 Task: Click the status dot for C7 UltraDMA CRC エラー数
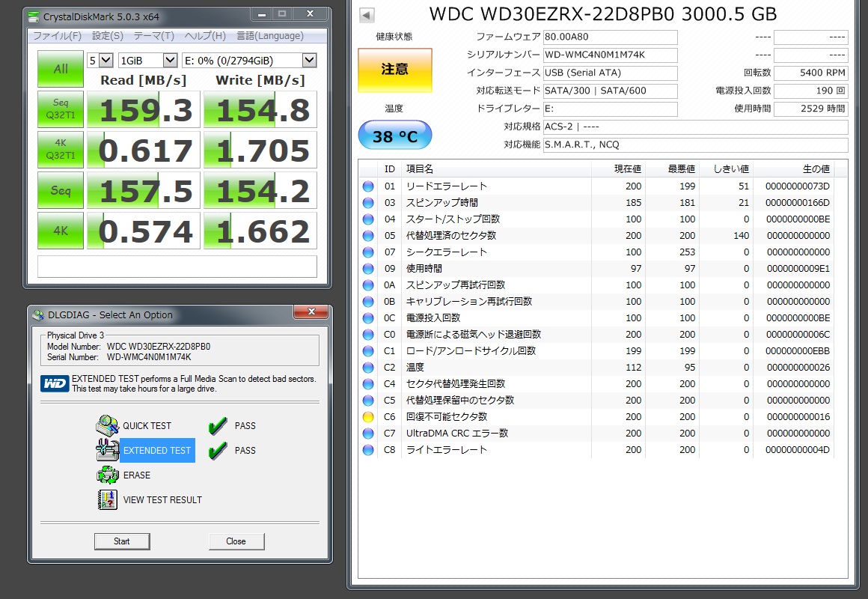368,434
